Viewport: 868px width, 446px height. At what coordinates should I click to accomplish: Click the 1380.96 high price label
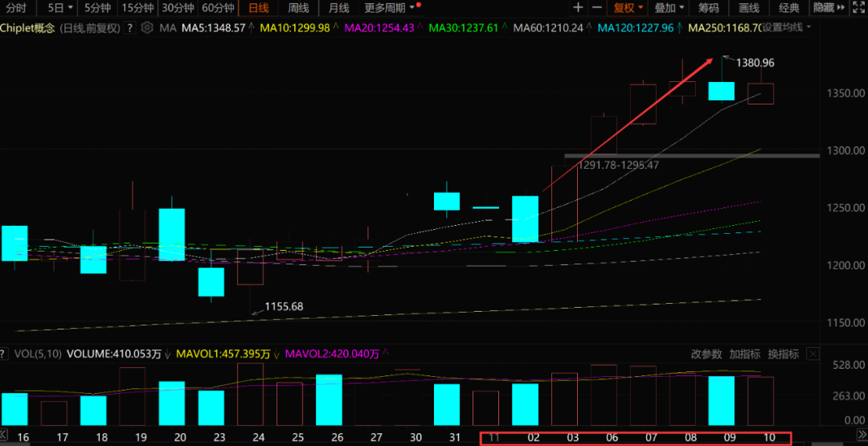[x=755, y=63]
